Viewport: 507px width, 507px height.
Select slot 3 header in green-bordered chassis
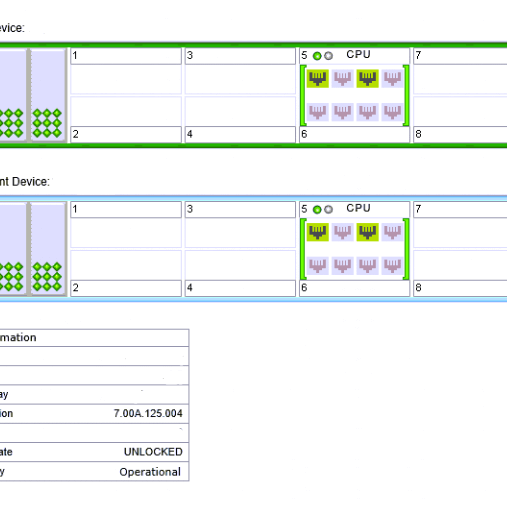click(x=240, y=56)
